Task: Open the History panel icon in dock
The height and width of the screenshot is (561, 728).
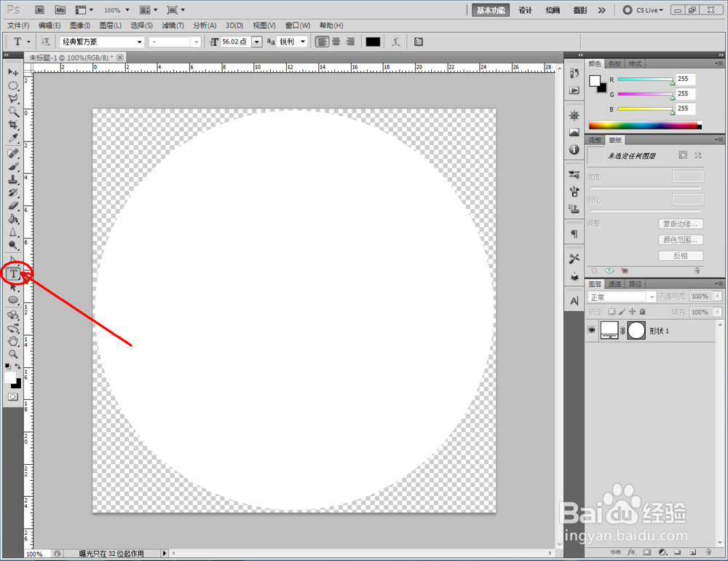Action: click(x=574, y=74)
